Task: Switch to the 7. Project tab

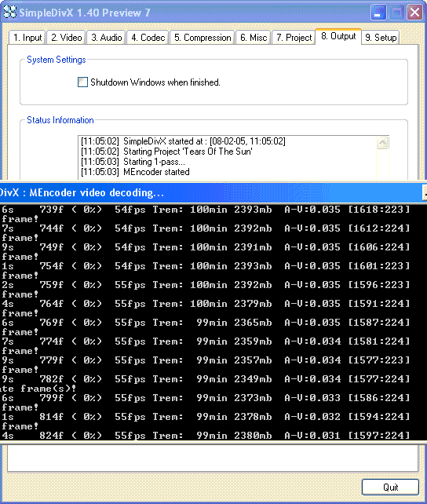Action: [x=294, y=38]
